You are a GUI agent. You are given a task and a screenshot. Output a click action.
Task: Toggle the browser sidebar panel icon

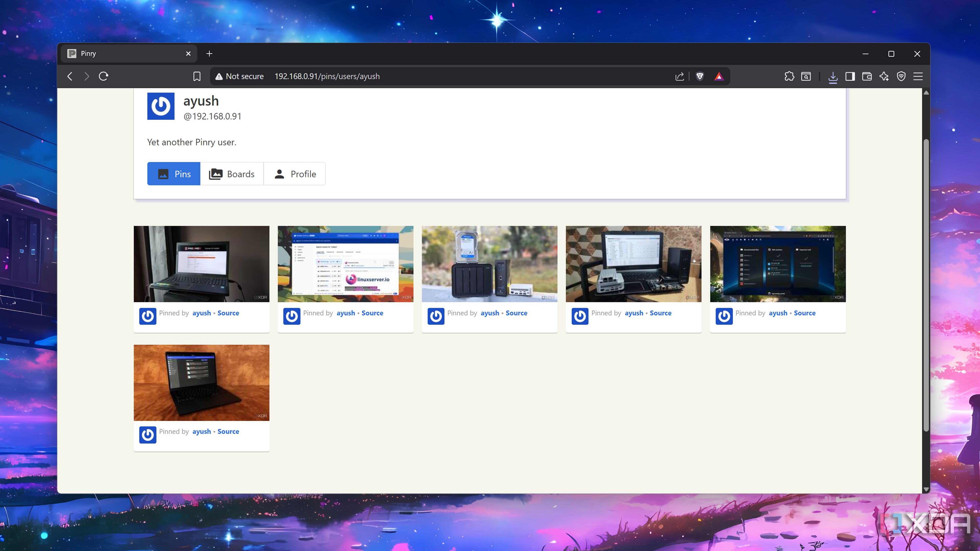coord(850,77)
